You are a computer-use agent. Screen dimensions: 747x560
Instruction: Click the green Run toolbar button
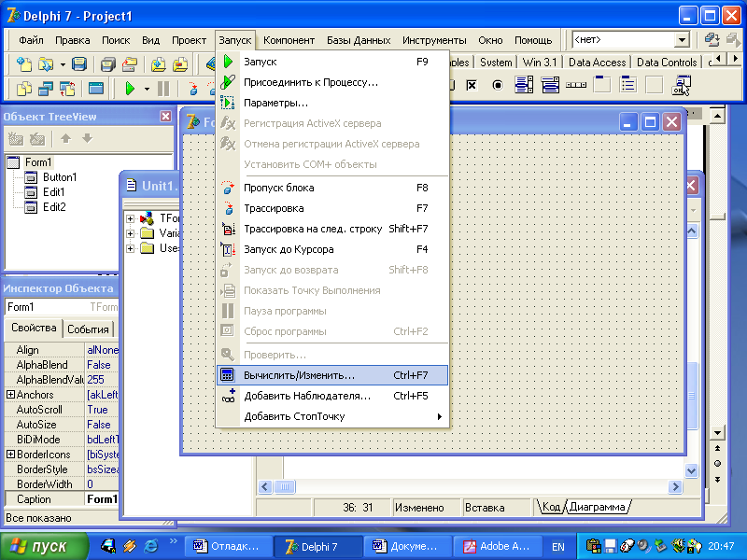(130, 89)
